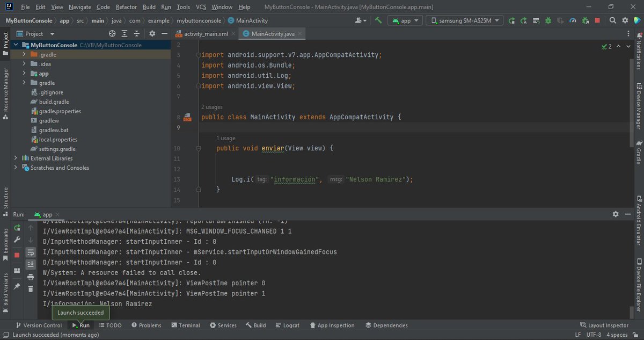
Task: Open the Navigate menu
Action: [x=80, y=7]
